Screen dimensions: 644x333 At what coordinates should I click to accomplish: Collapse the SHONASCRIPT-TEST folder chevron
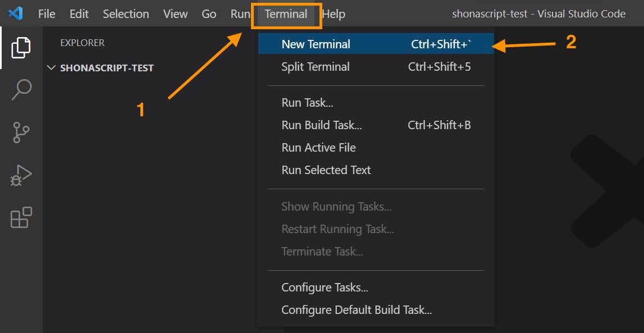(52, 68)
